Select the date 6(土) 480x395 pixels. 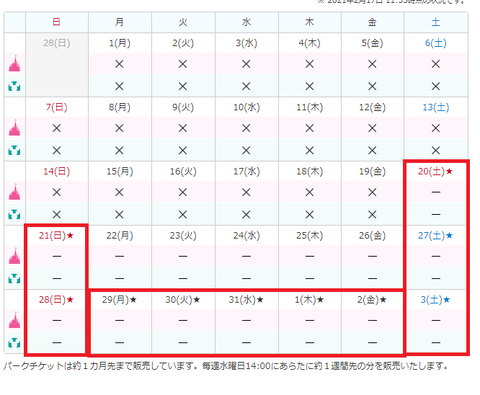pos(436,43)
